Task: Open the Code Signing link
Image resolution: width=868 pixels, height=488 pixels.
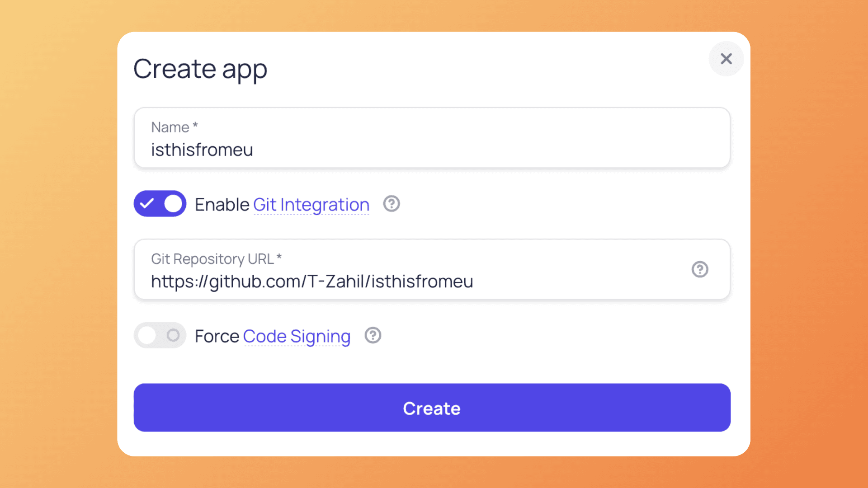Action: pos(297,336)
